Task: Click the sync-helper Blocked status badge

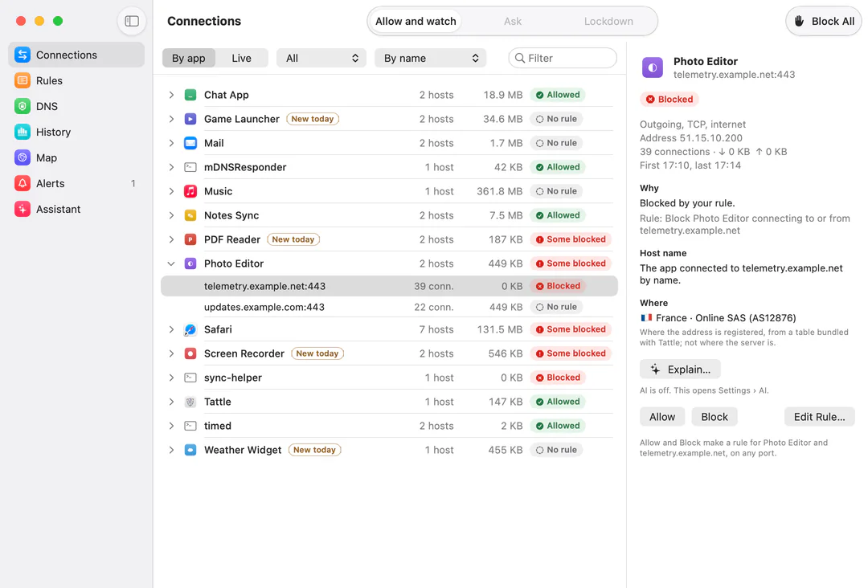Action: (558, 378)
